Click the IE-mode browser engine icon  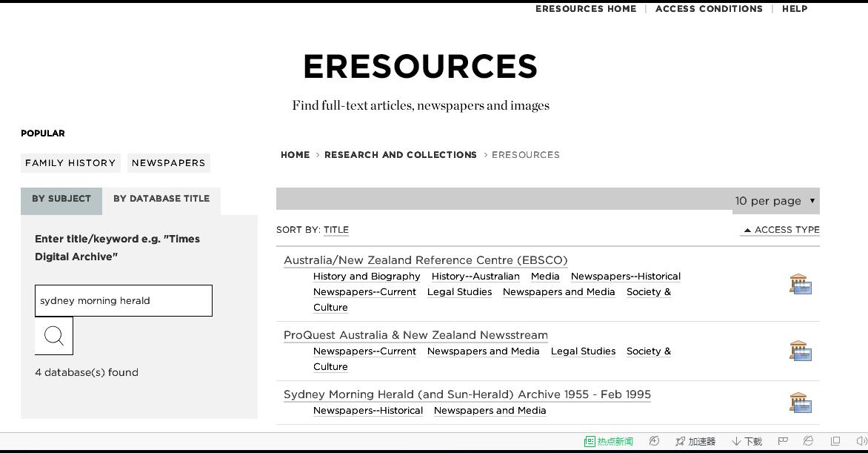click(x=808, y=441)
